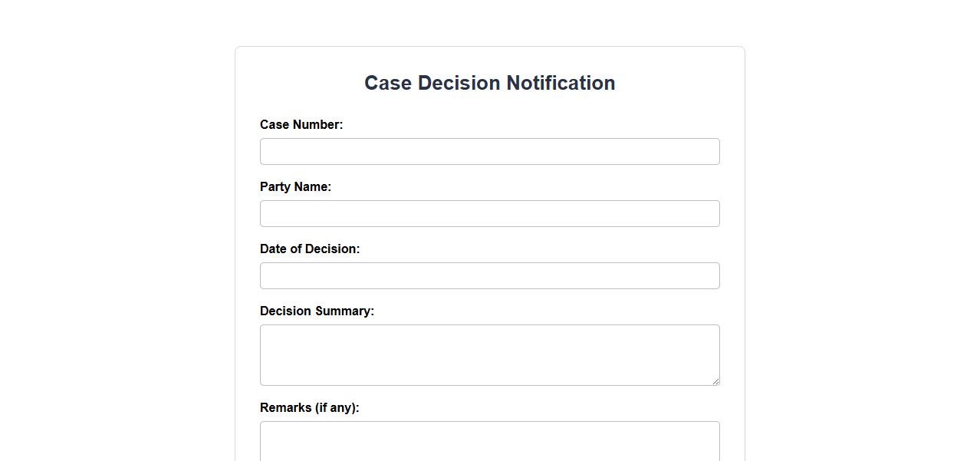Click inside the Decision Summary textarea
Image resolution: width=980 pixels, height=461 pixels.
pos(489,355)
